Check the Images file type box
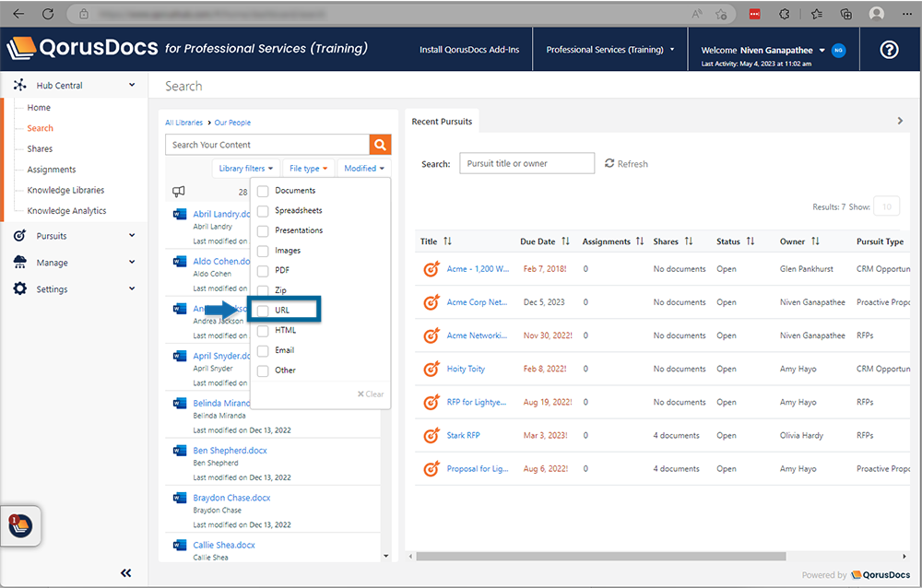This screenshot has width=922, height=588. click(263, 251)
